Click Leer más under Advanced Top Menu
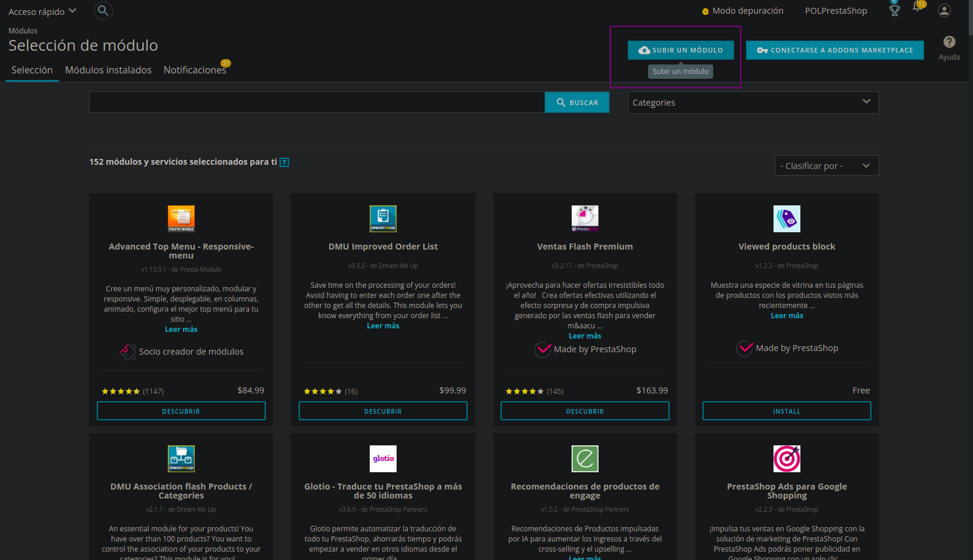Image resolution: width=973 pixels, height=560 pixels. (x=181, y=330)
